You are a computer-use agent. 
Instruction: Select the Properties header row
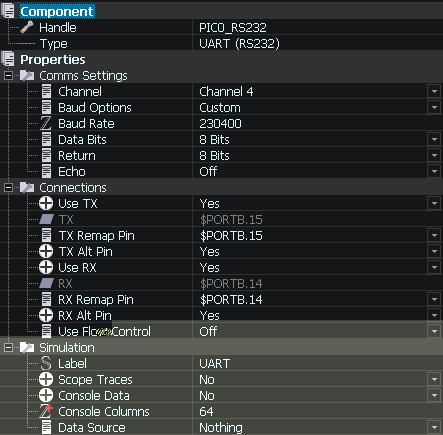point(221,59)
